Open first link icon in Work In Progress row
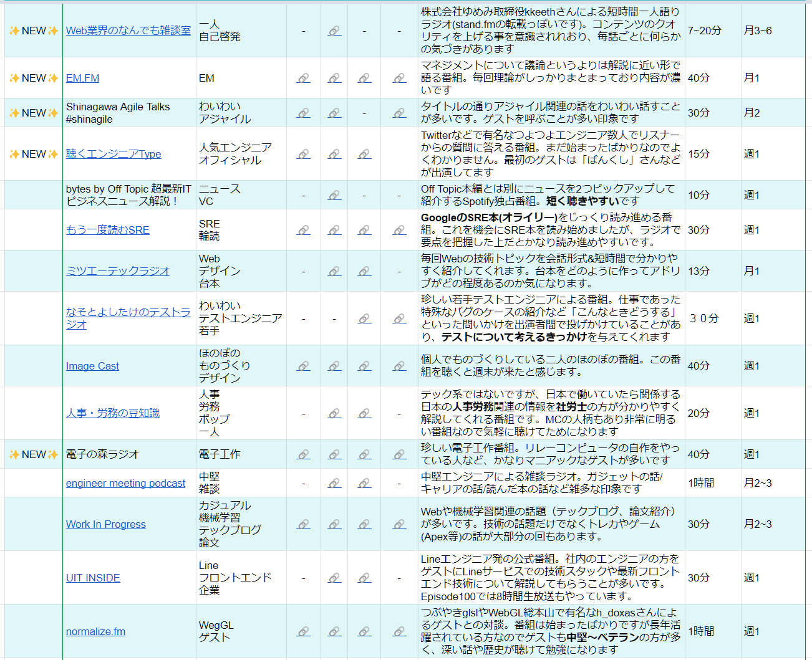 (304, 524)
